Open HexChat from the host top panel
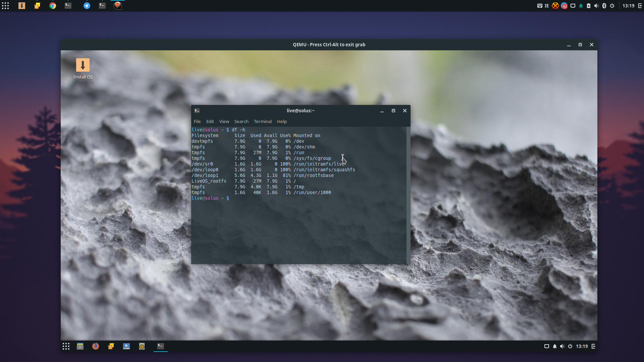The height and width of the screenshot is (362, 644). [37, 6]
